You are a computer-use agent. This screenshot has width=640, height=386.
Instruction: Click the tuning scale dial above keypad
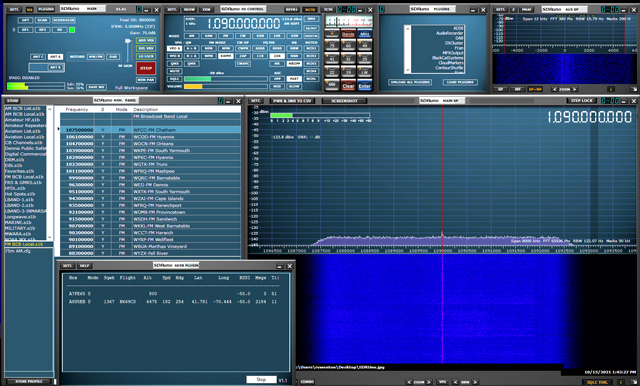click(x=349, y=22)
